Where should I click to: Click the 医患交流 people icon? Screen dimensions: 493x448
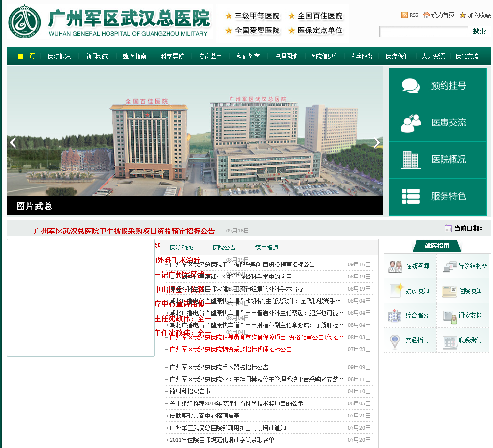[411, 123]
